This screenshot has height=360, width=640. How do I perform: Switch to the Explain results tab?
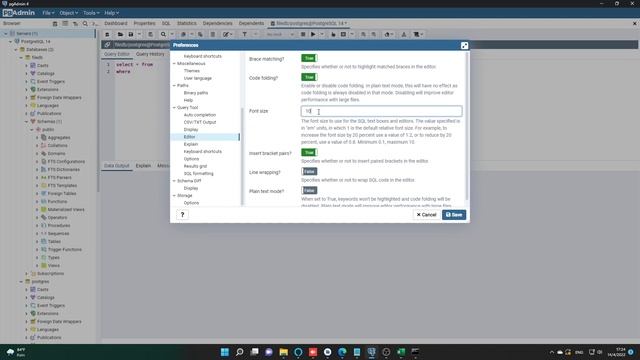[x=143, y=166]
